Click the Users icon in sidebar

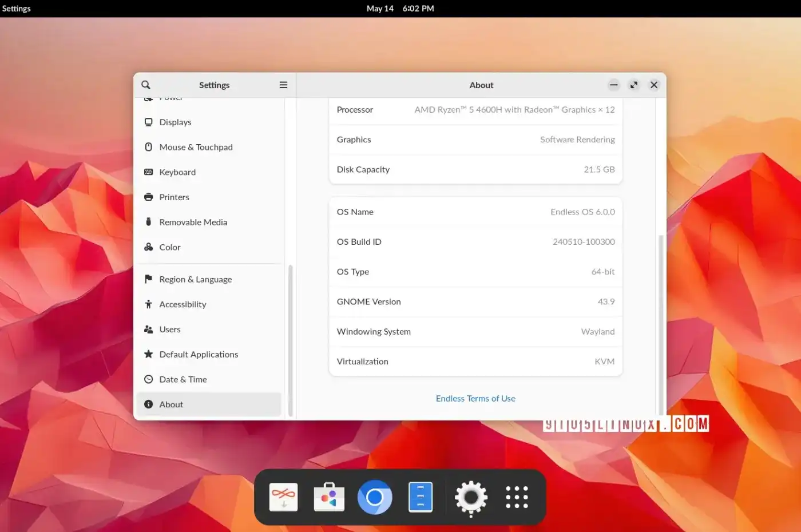click(149, 329)
